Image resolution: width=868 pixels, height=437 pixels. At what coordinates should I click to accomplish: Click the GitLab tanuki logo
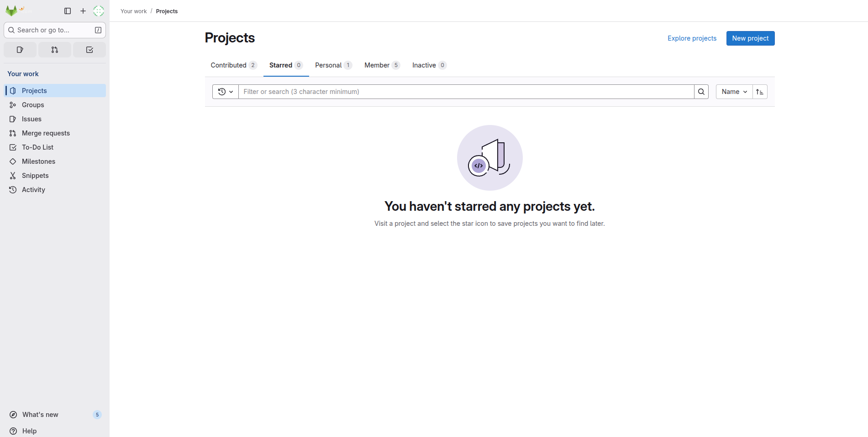11,10
